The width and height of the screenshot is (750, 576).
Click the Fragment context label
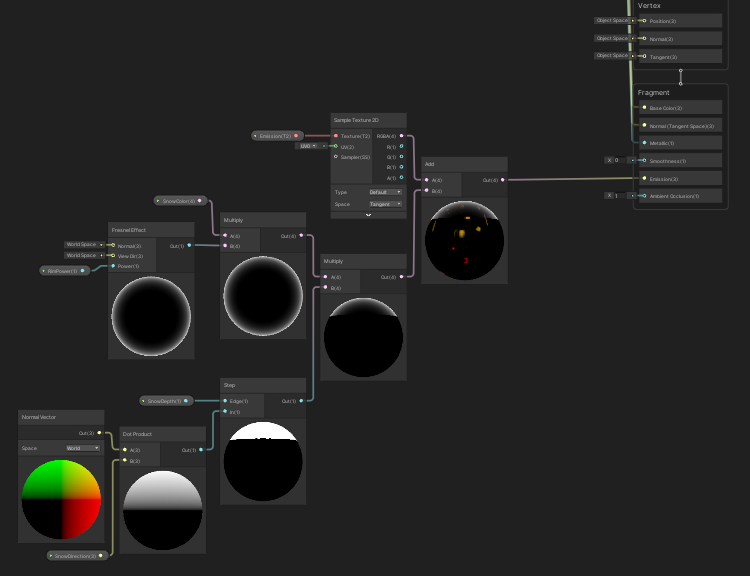tap(653, 93)
